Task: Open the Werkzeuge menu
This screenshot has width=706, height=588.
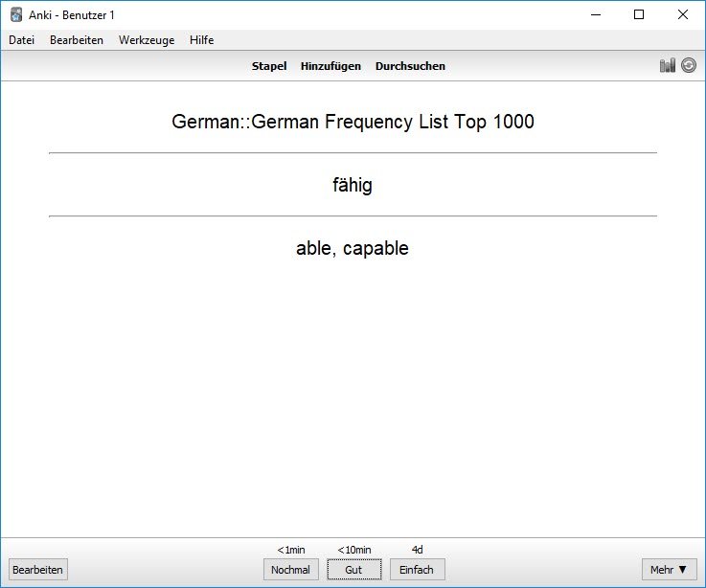Action: [147, 40]
